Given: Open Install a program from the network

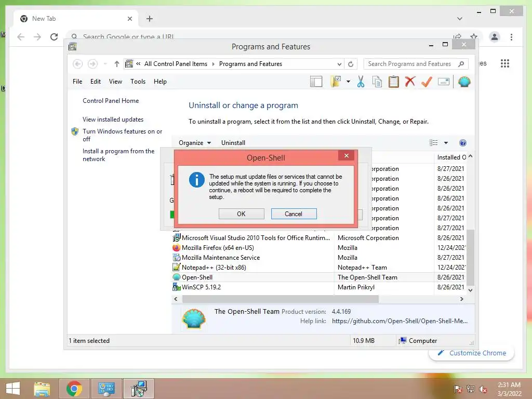Looking at the screenshot, I should tap(118, 155).
